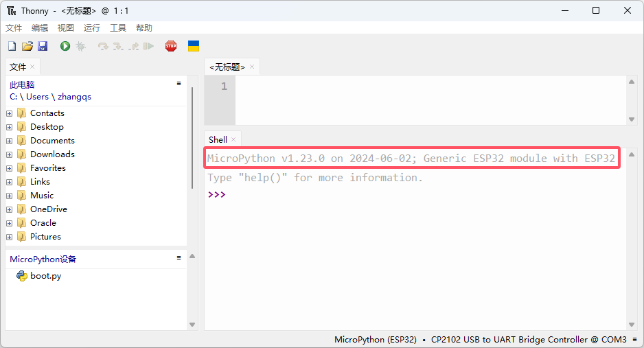This screenshot has height=348, width=644.
Task: Open the 工具 menu
Action: 118,28
